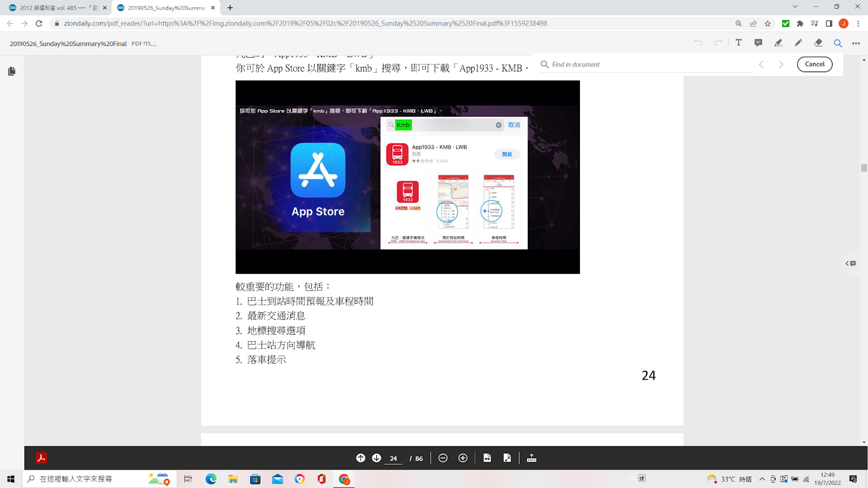
Task: Select the Draw pencil tool
Action: [798, 43]
